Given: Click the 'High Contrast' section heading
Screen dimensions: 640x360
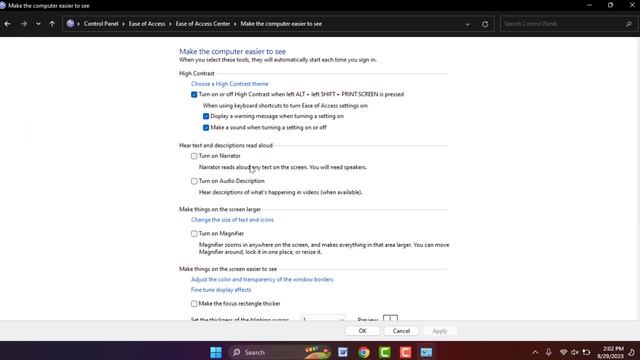Looking at the screenshot, I should (x=196, y=73).
